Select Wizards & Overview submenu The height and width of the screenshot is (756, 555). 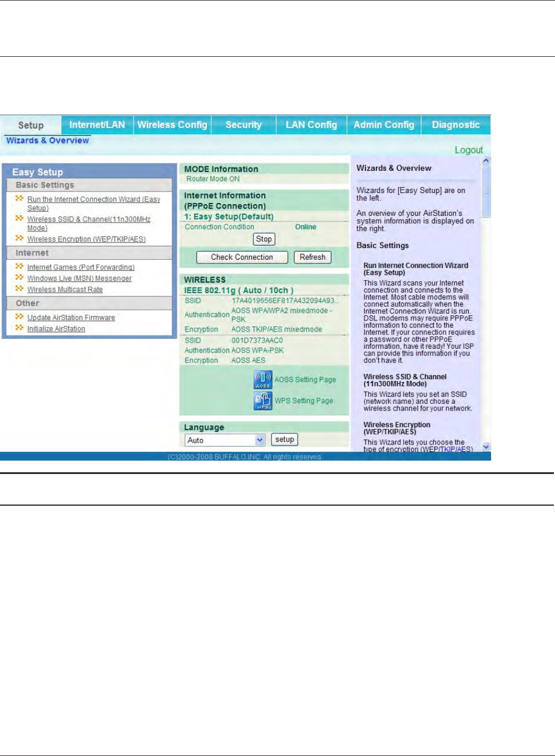(47, 141)
